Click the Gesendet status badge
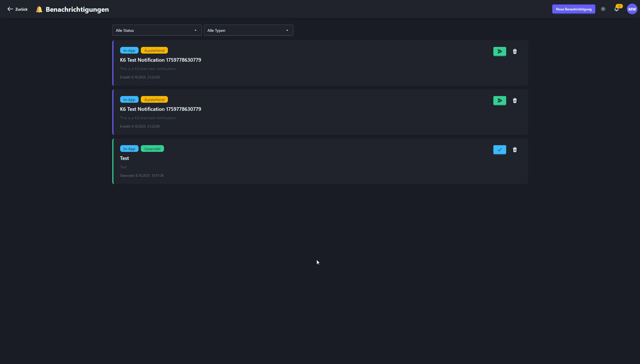Viewport: 640px width, 364px height. click(x=152, y=149)
